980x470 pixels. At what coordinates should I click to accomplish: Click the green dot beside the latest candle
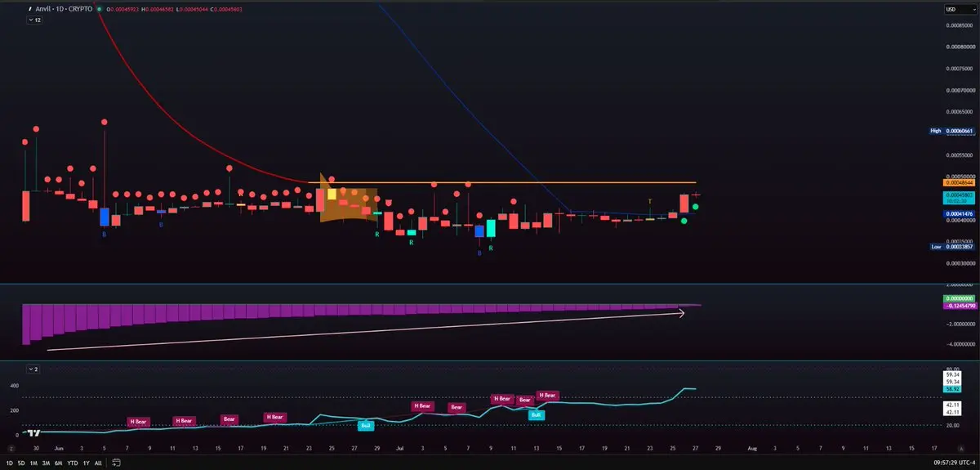[695, 207]
